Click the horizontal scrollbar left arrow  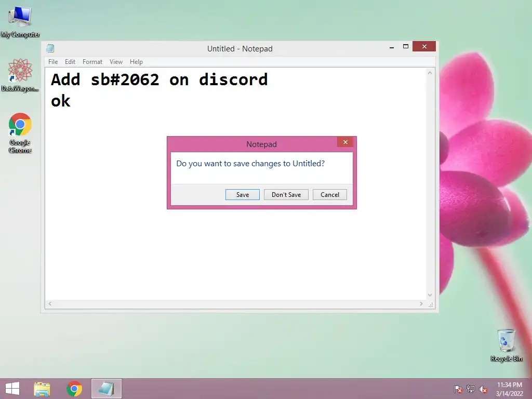tap(50, 303)
